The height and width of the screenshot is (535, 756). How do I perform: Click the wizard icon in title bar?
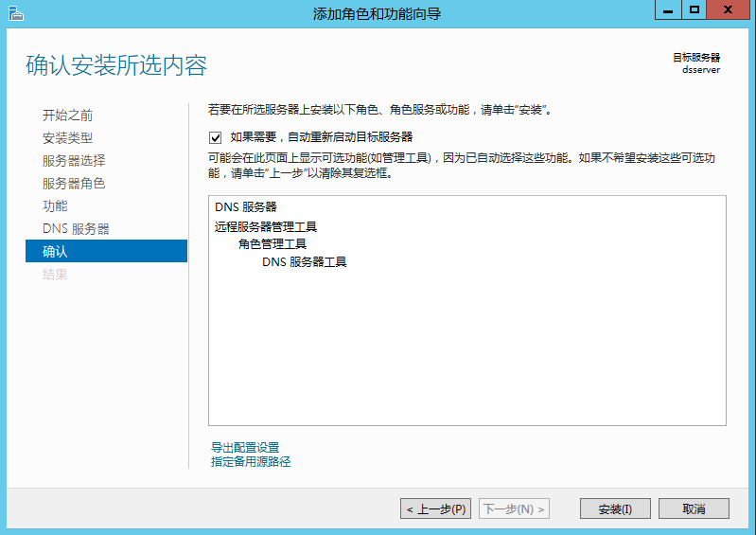pos(14,12)
